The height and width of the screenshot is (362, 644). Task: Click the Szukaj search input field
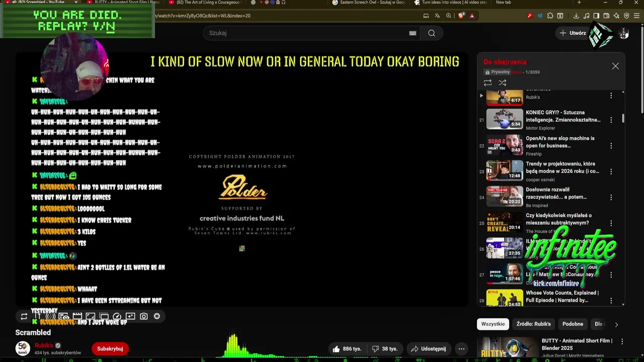[311, 33]
